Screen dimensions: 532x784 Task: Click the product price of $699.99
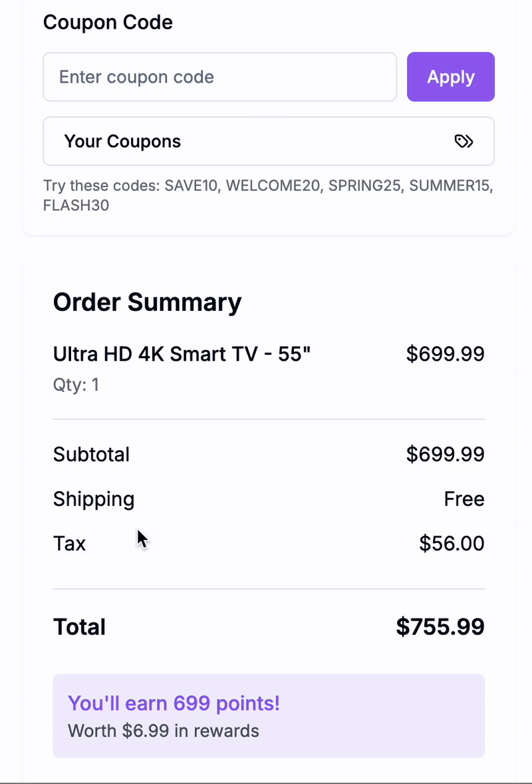(x=446, y=353)
